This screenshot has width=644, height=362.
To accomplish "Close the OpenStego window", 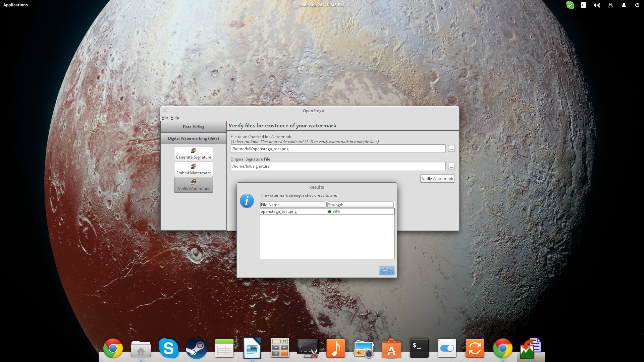I will [x=164, y=111].
